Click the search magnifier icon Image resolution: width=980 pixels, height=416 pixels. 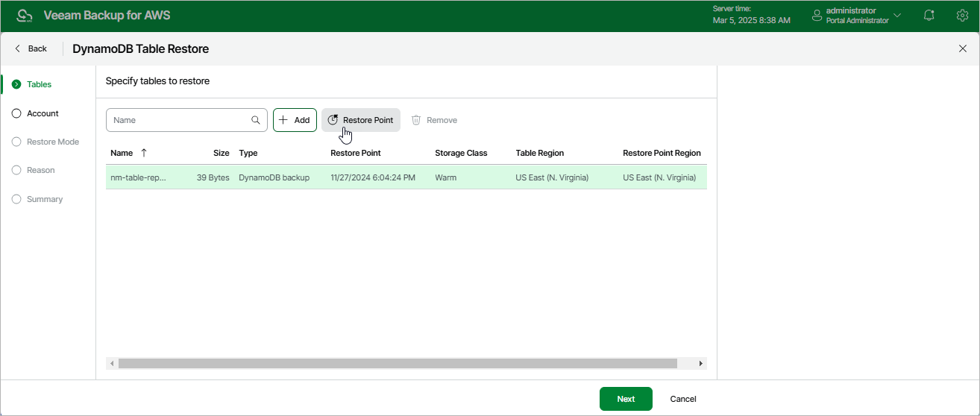coord(256,120)
